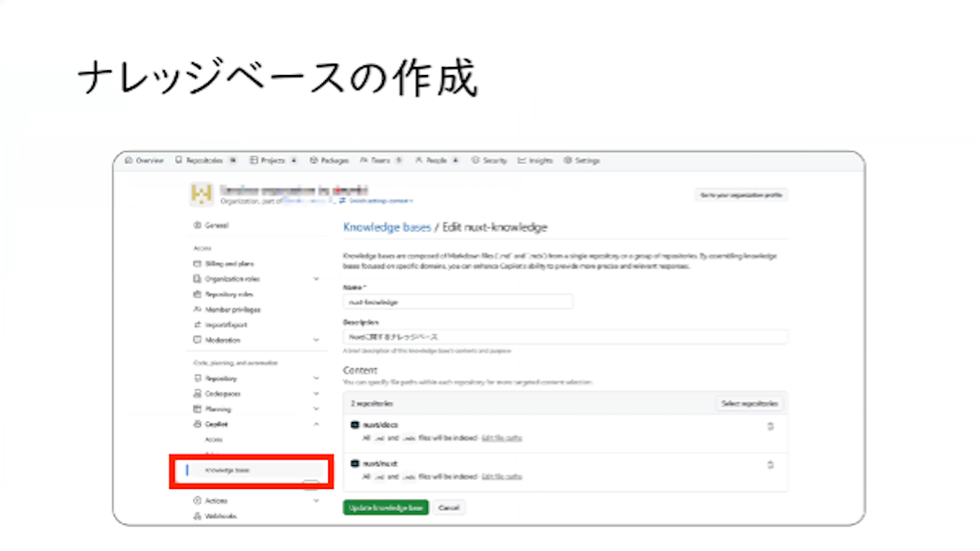Image resolution: width=980 pixels, height=551 pixels.
Task: Click the Knowledge bases breadcrumb link
Action: pyautogui.click(x=386, y=227)
